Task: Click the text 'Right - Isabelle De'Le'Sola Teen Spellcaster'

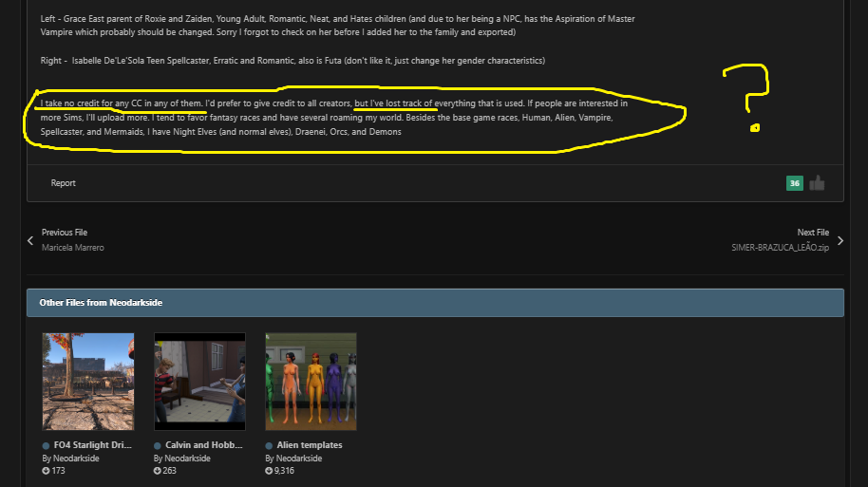Action: pos(125,61)
